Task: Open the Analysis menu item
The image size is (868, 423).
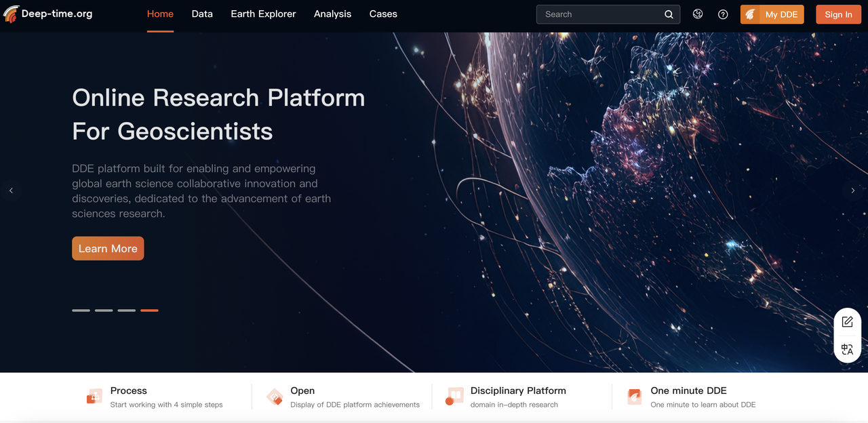Action: (332, 14)
